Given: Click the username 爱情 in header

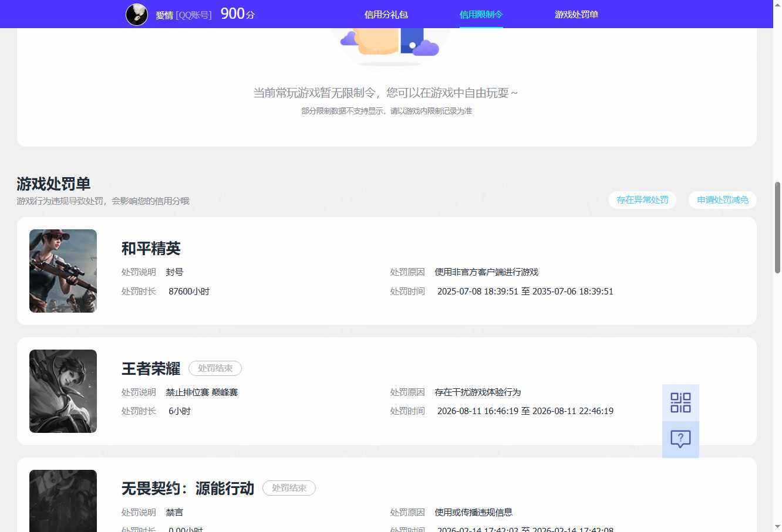Looking at the screenshot, I should pos(164,15).
